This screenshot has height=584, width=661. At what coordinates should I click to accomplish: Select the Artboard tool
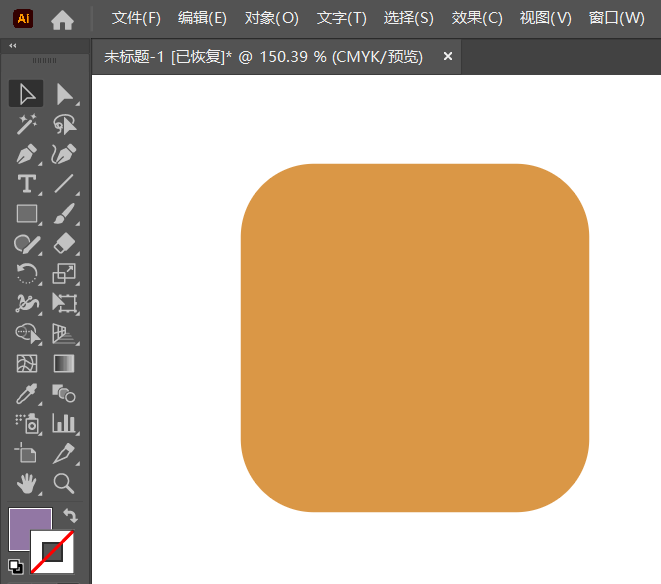26,454
